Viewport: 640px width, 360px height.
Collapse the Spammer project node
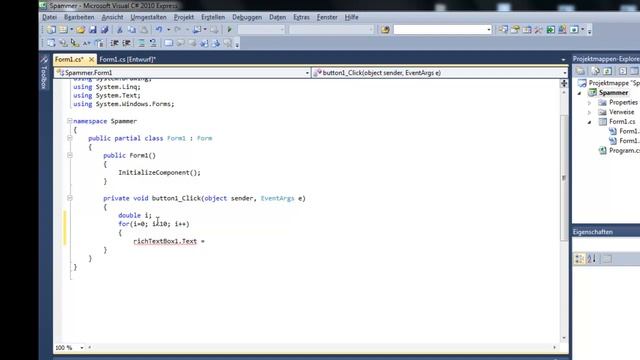pyautogui.click(x=579, y=93)
